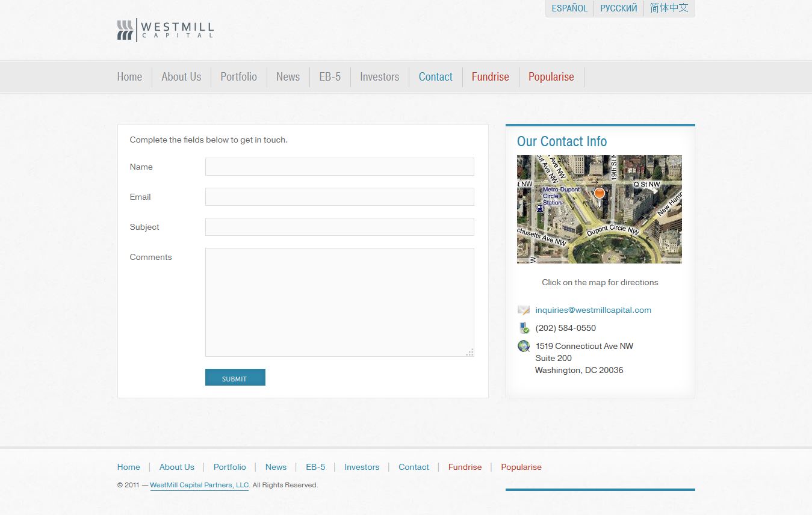The width and height of the screenshot is (812, 515).
Task: Click the News link in the footer
Action: (x=276, y=467)
